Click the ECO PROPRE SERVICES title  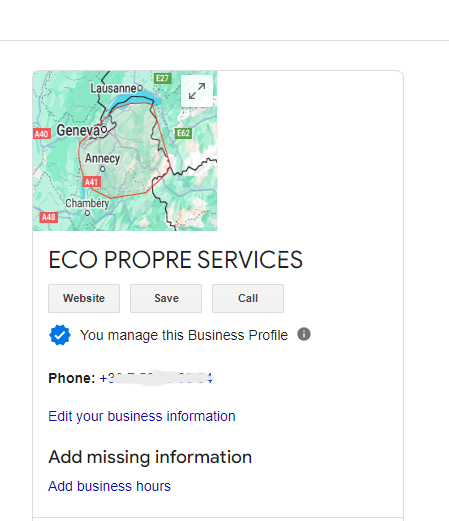176,260
